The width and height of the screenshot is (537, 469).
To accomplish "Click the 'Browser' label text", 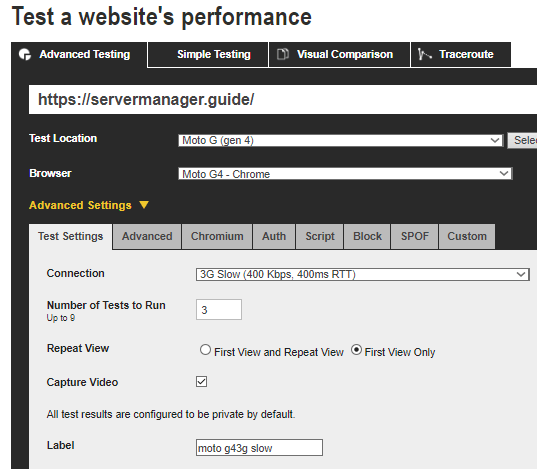I will click(x=50, y=173).
